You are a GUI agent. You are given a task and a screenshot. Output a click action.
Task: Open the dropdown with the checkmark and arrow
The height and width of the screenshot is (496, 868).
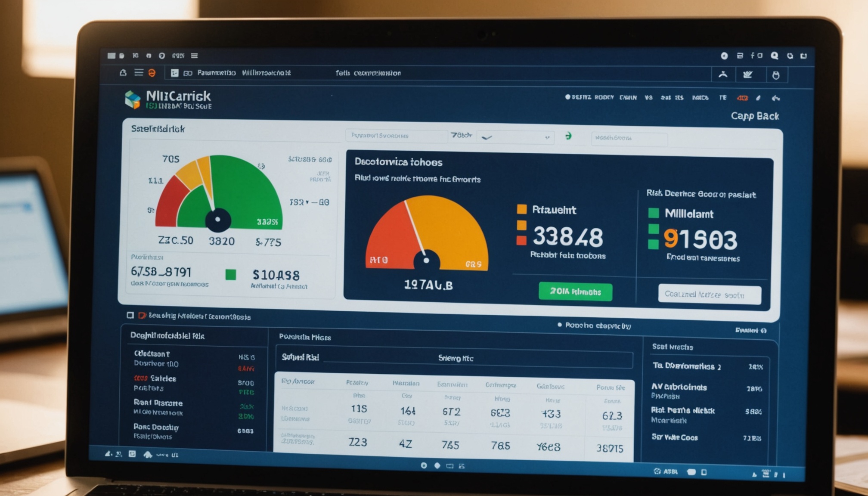click(516, 137)
